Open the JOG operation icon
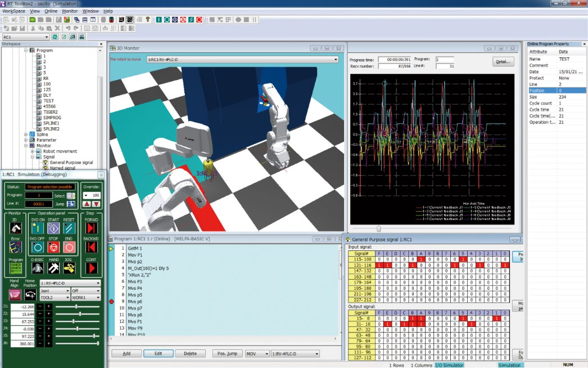Image resolution: width=588 pixels, height=368 pixels. pos(69,268)
